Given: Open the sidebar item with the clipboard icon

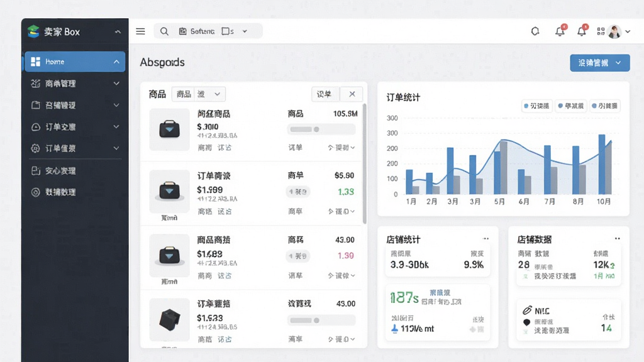Looking at the screenshot, I should (75, 171).
